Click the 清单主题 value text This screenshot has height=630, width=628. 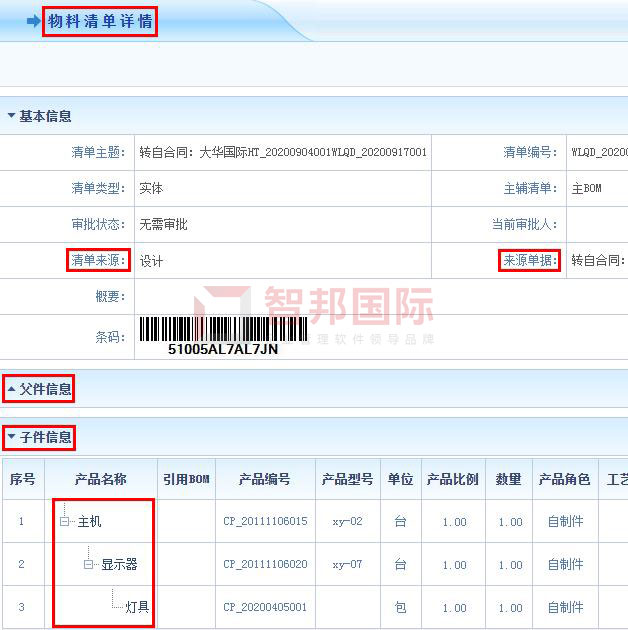click(x=283, y=152)
